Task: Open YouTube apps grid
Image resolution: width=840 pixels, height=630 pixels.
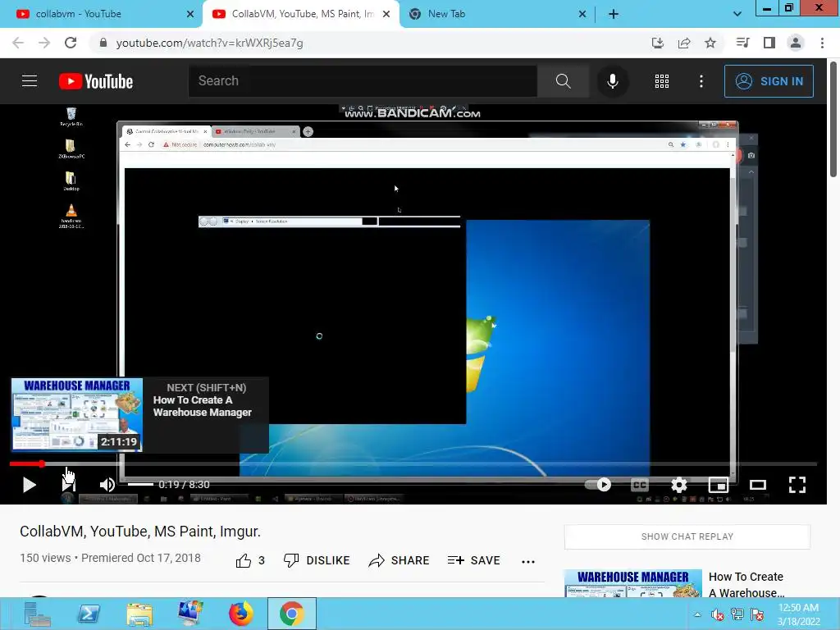Action: (662, 81)
